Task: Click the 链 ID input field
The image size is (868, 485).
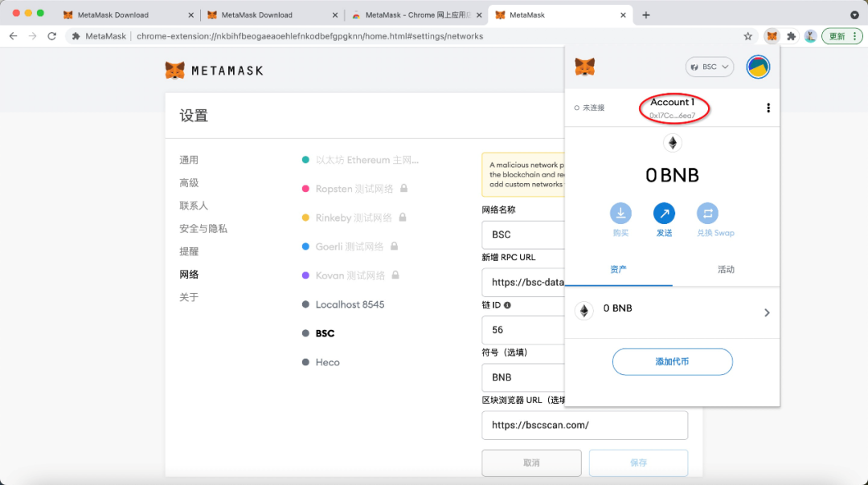Action: (523, 329)
